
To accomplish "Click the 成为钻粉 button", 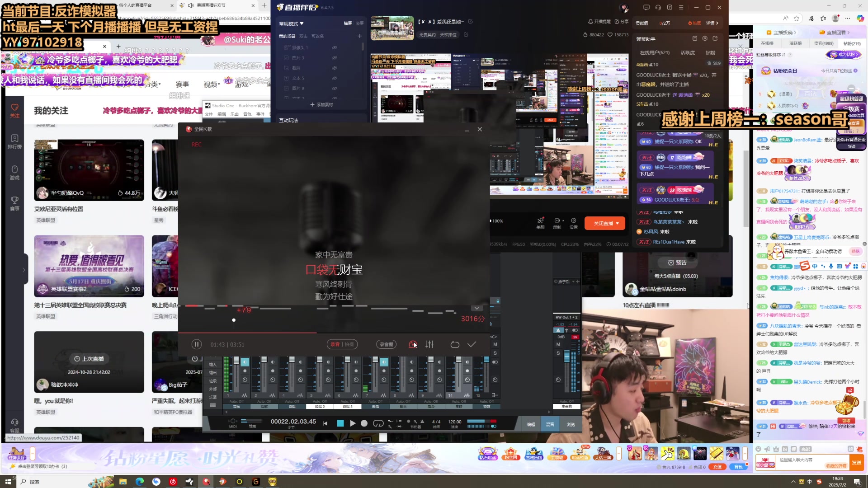I will tap(844, 55).
